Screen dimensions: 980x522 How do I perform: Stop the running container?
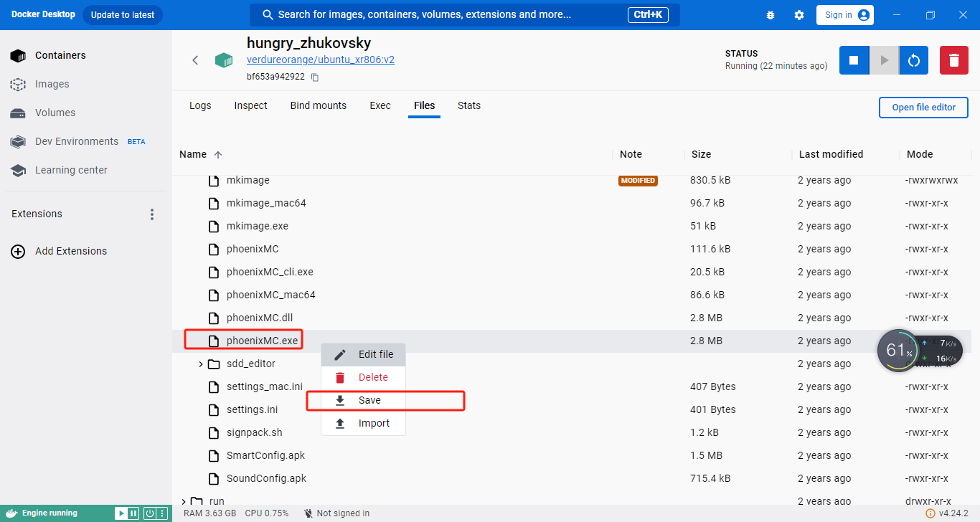click(854, 60)
